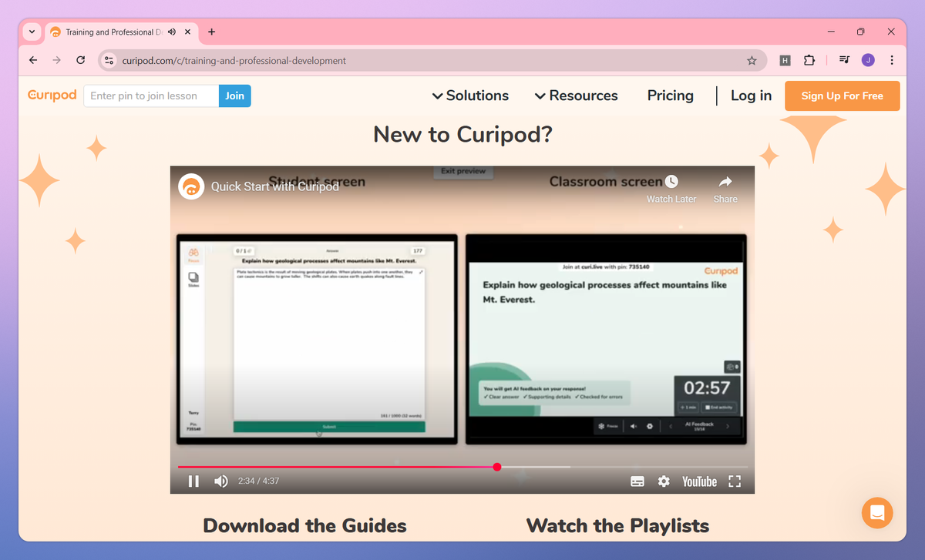Enter fullscreen video mode
The image size is (925, 560).
pos(735,481)
